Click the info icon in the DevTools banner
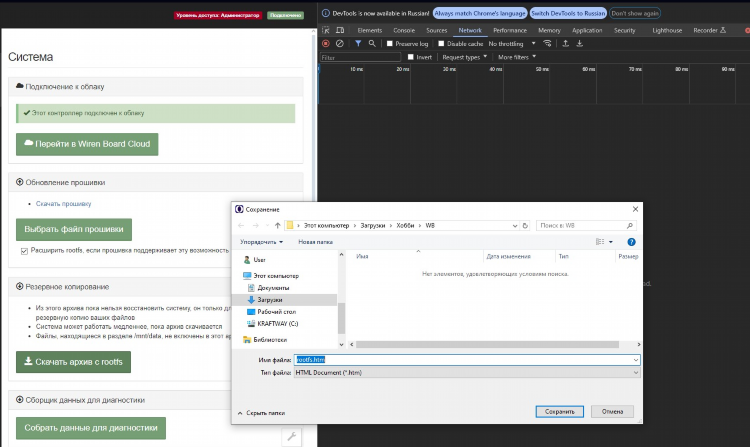 click(x=326, y=13)
